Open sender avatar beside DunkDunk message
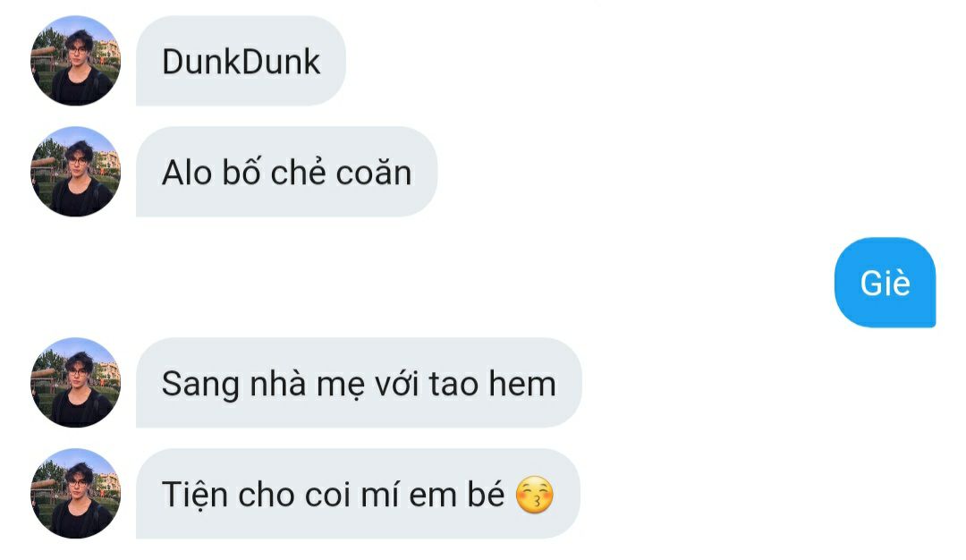Viewport: 966px width, 560px height. pos(75,60)
